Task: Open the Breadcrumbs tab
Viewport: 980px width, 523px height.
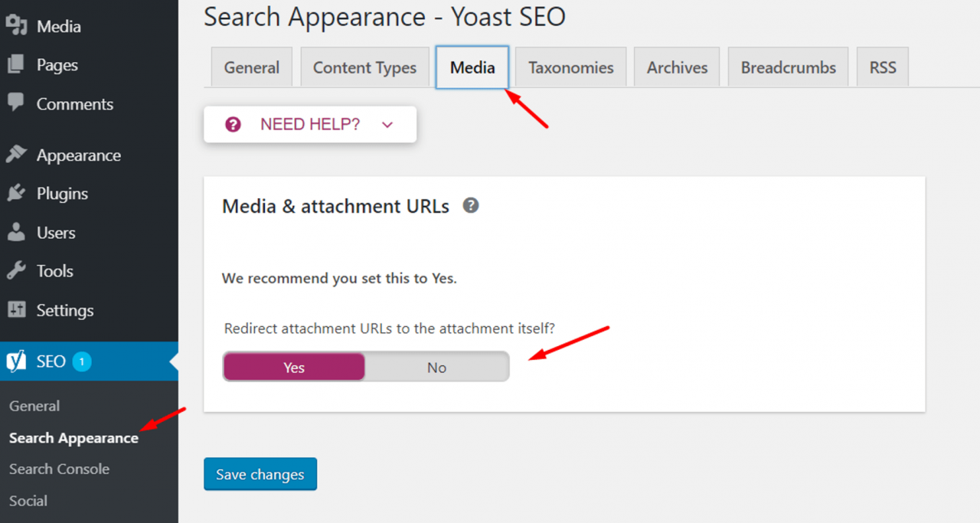Action: click(788, 67)
